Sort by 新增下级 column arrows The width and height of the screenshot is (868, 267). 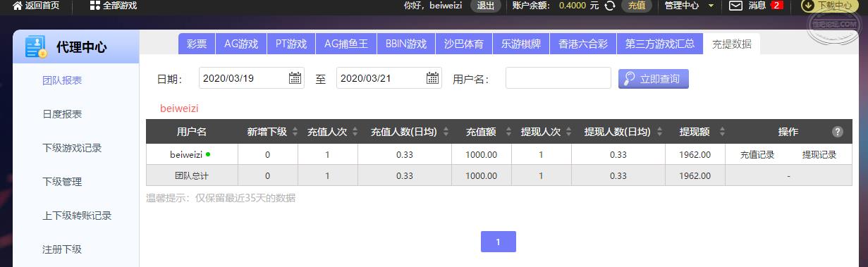point(294,132)
